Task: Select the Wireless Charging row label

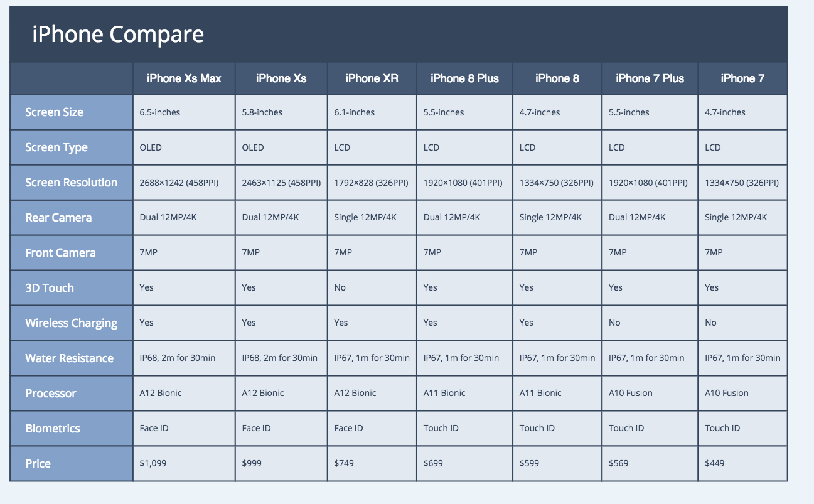Action: tap(71, 323)
